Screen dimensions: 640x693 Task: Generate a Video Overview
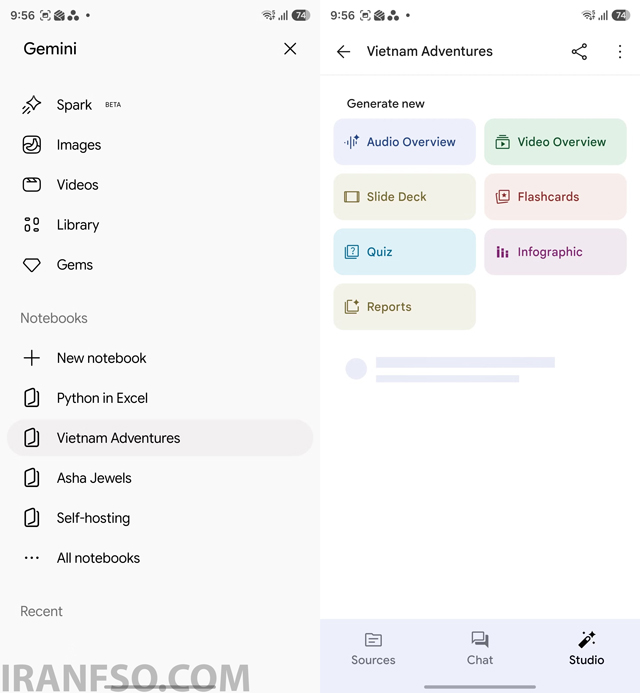[x=555, y=142]
